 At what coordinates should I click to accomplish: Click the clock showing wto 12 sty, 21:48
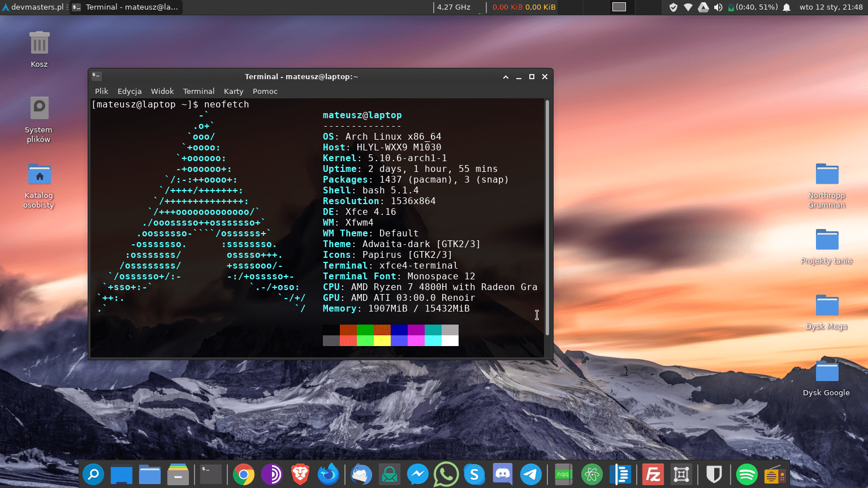click(x=831, y=7)
